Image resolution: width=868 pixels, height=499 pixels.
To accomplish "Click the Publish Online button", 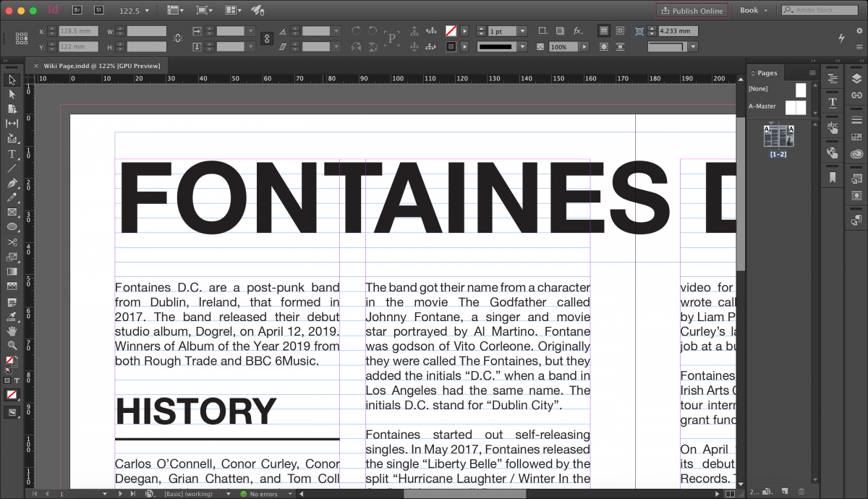I will coord(692,11).
